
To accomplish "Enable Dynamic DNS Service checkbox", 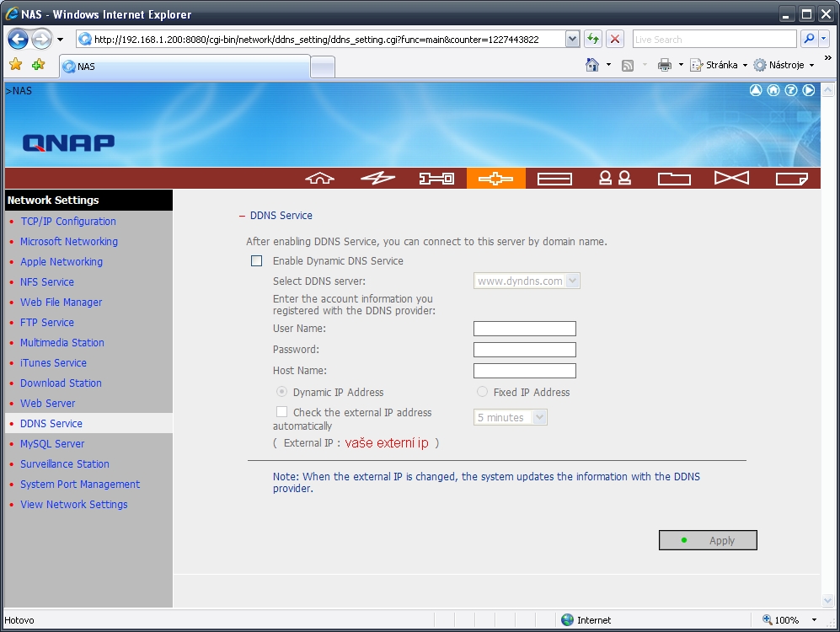I will 257,261.
